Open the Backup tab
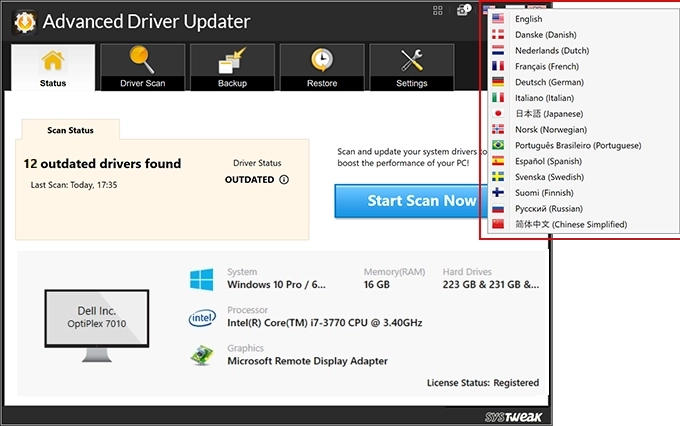Screen dimensions: 680x426 pos(232,67)
